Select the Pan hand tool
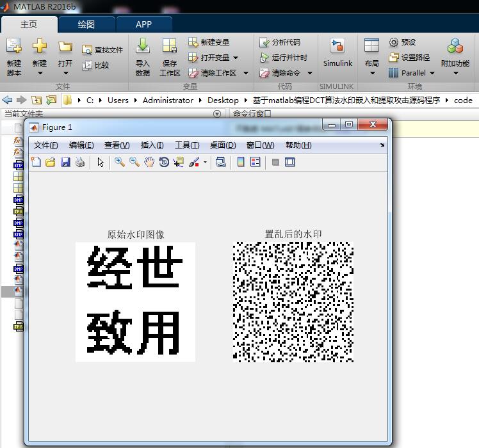This screenshot has height=448, width=479. click(x=149, y=162)
